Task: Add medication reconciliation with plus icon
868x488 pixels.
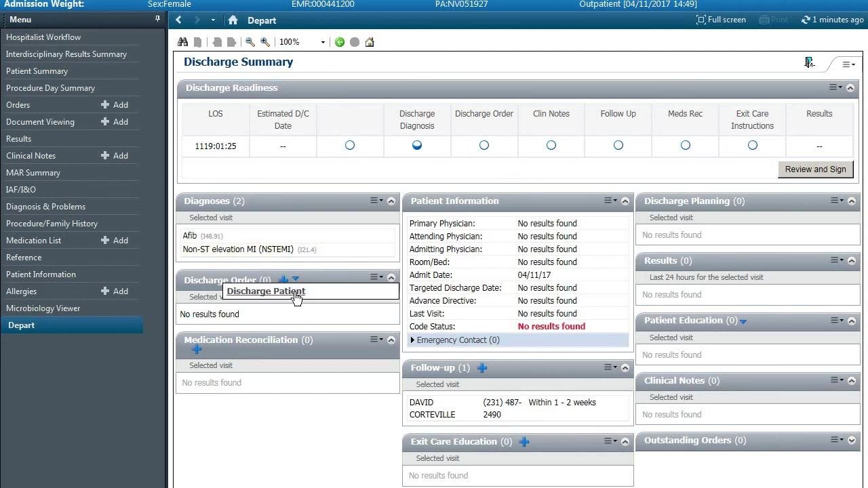Action: [x=197, y=349]
